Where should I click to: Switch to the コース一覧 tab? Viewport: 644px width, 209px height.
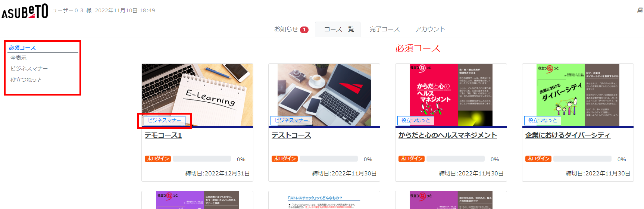pos(339,29)
